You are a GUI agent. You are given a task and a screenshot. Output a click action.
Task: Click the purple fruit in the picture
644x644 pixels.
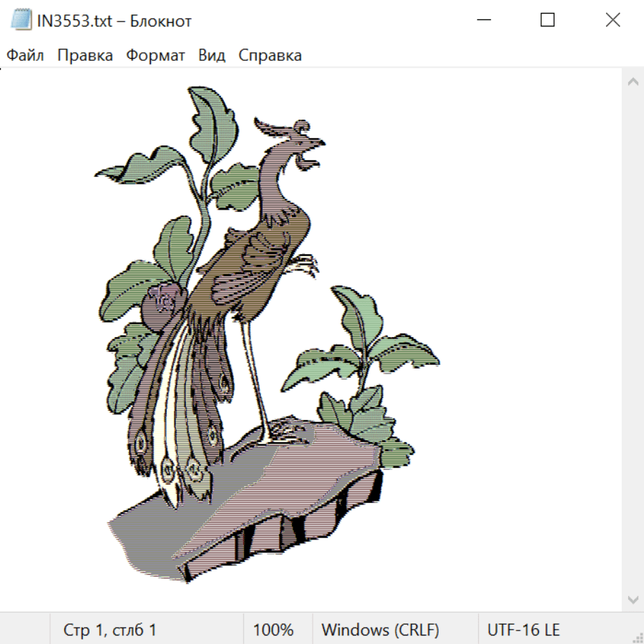tap(161, 304)
